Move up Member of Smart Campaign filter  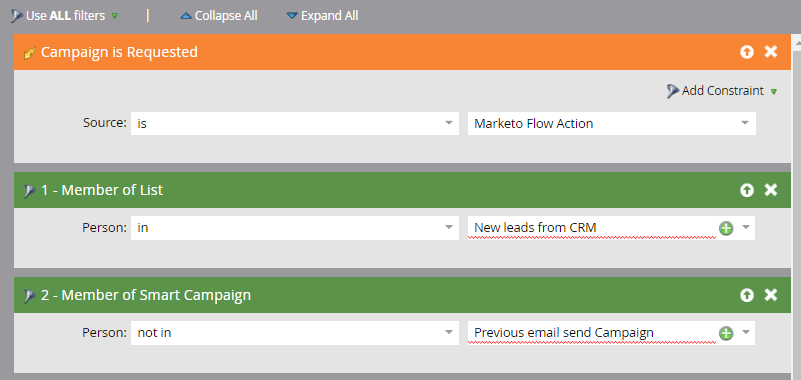pos(747,295)
